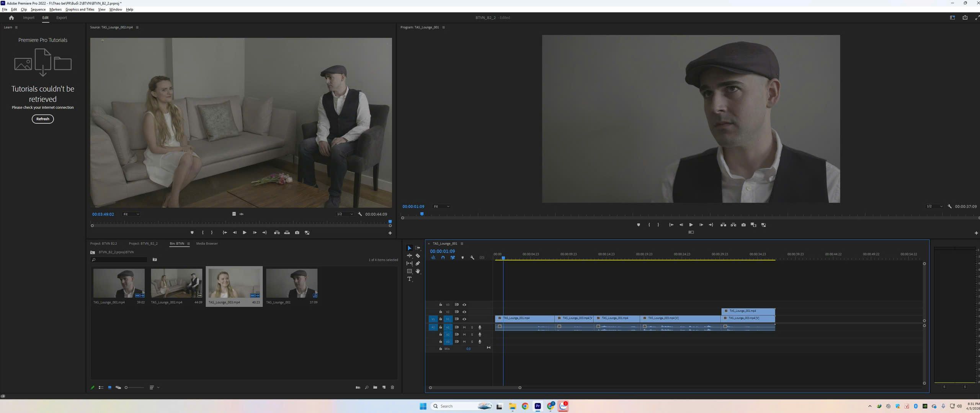Hide V2 track output eye
The width and height of the screenshot is (980, 413).
click(x=464, y=312)
